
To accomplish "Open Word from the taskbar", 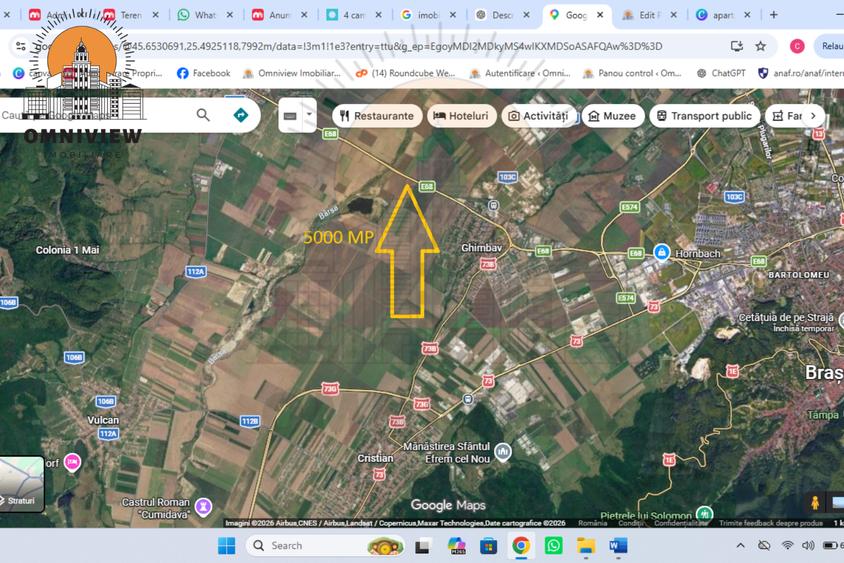I will tap(618, 546).
